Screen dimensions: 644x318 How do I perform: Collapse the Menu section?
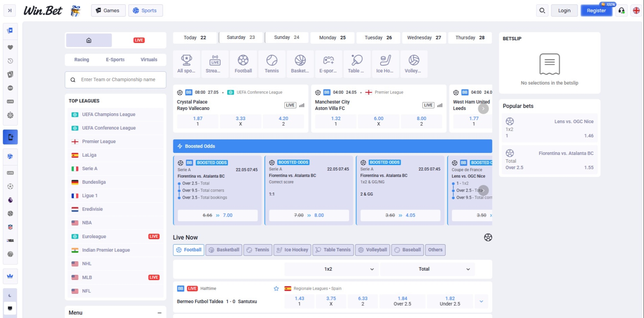coord(159,313)
